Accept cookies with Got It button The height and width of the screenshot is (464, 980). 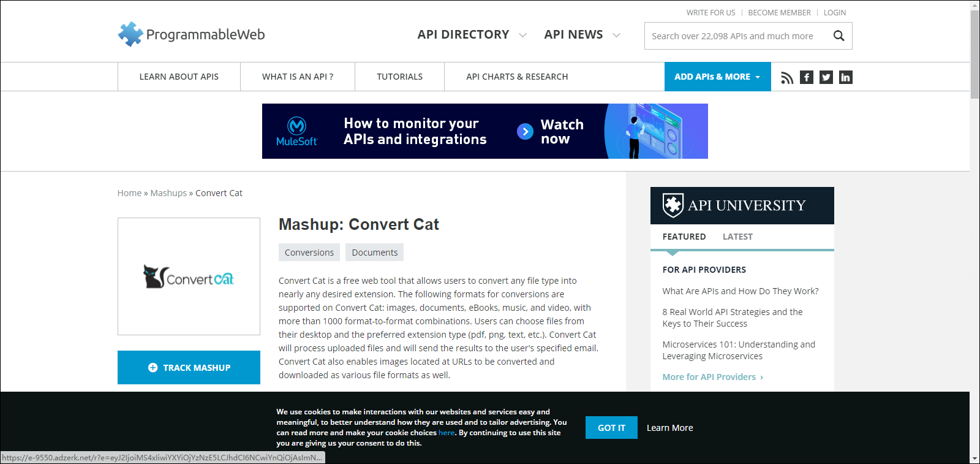(x=611, y=428)
